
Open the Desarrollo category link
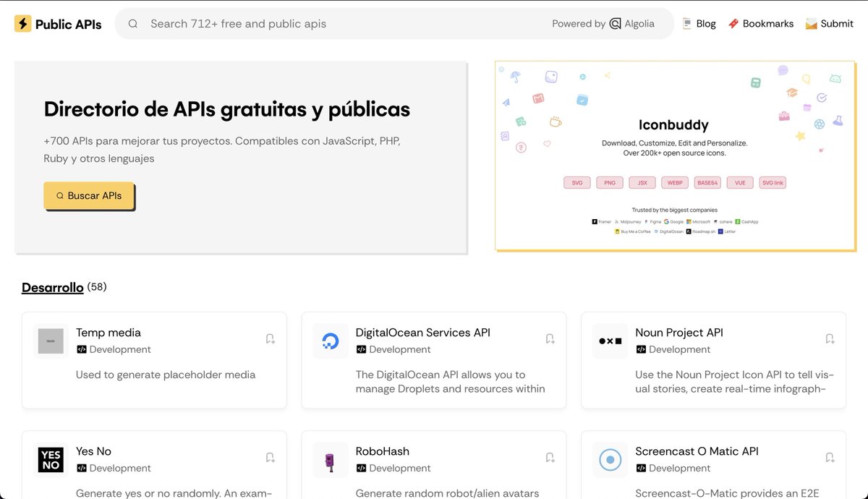point(52,287)
